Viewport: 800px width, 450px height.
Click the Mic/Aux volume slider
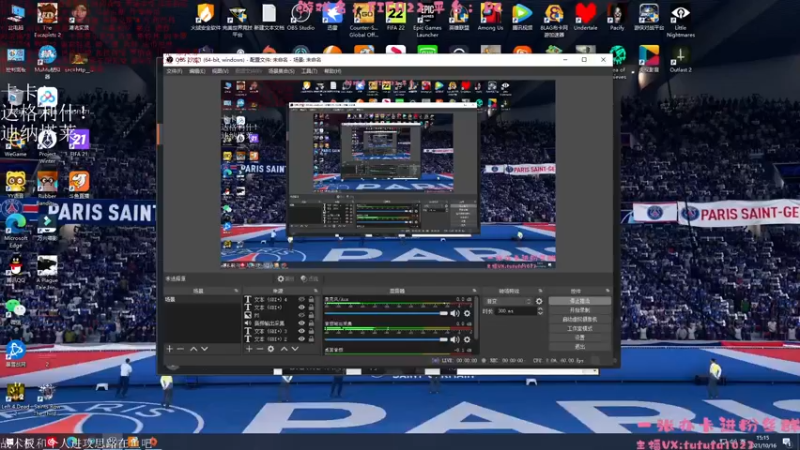(386, 313)
